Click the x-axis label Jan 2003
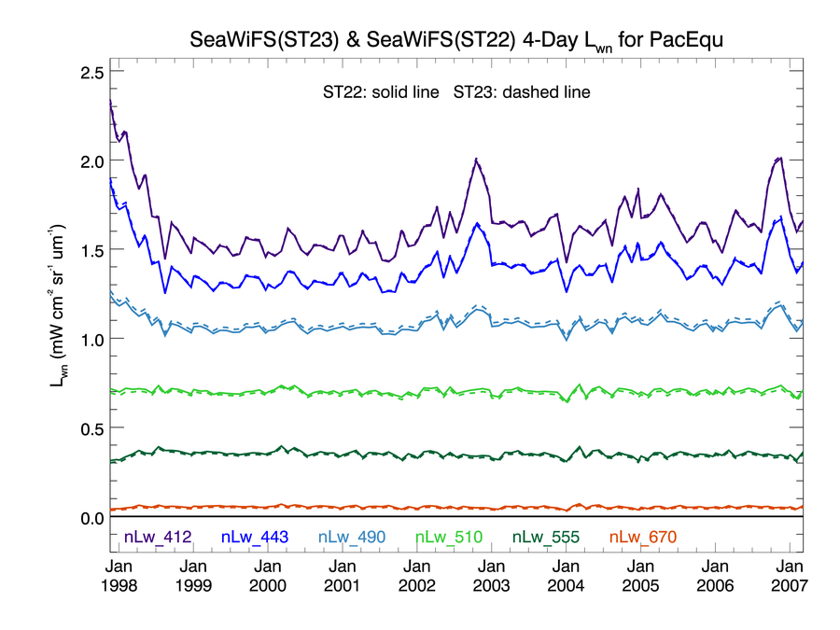The image size is (840, 630). (x=491, y=576)
